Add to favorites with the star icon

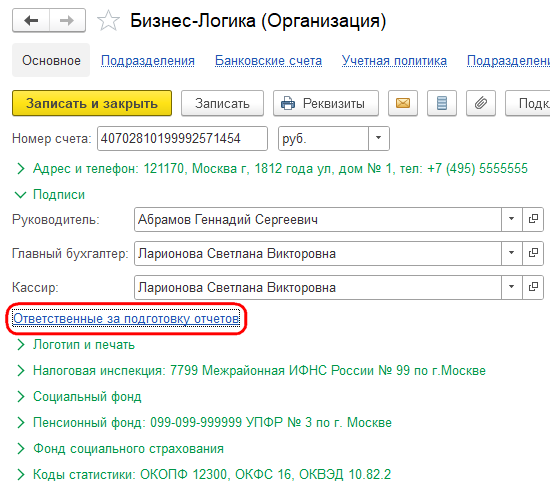pyautogui.click(x=108, y=21)
